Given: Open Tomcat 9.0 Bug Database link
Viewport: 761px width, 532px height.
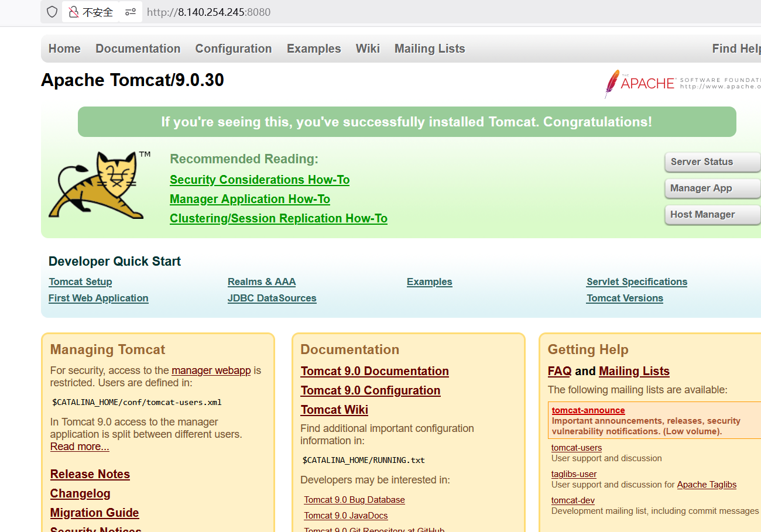Looking at the screenshot, I should (354, 500).
